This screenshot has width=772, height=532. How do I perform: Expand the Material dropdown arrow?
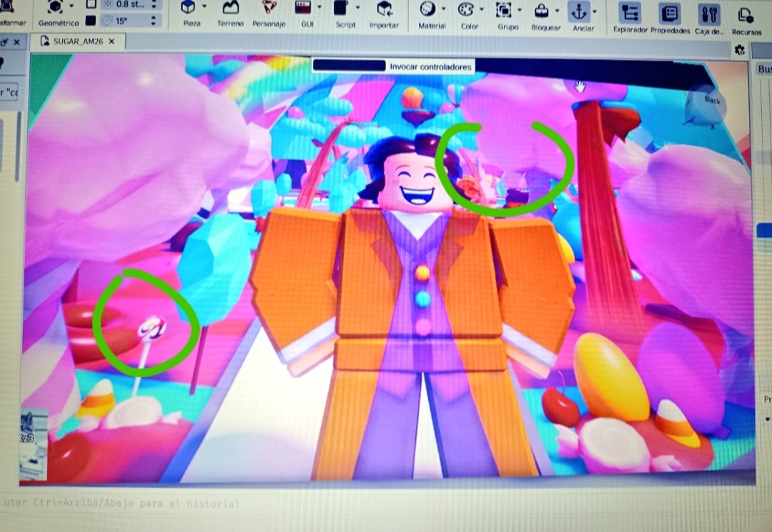pos(444,9)
